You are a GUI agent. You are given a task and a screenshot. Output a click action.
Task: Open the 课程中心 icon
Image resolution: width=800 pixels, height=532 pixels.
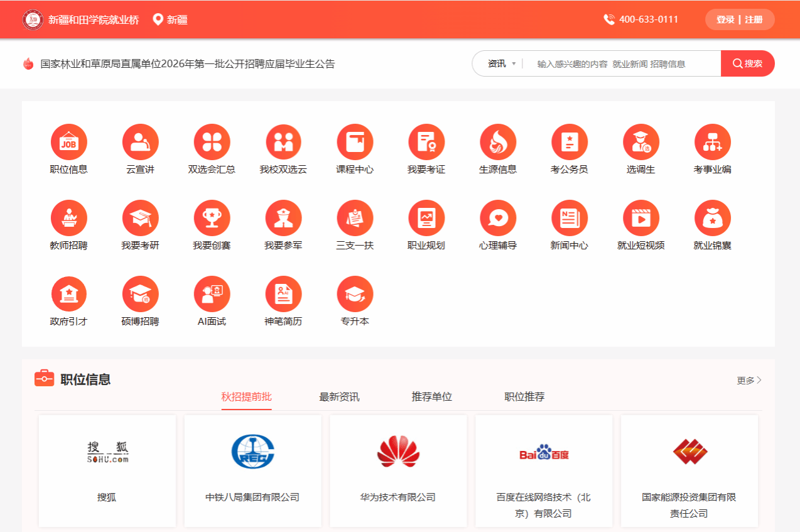coord(355,142)
